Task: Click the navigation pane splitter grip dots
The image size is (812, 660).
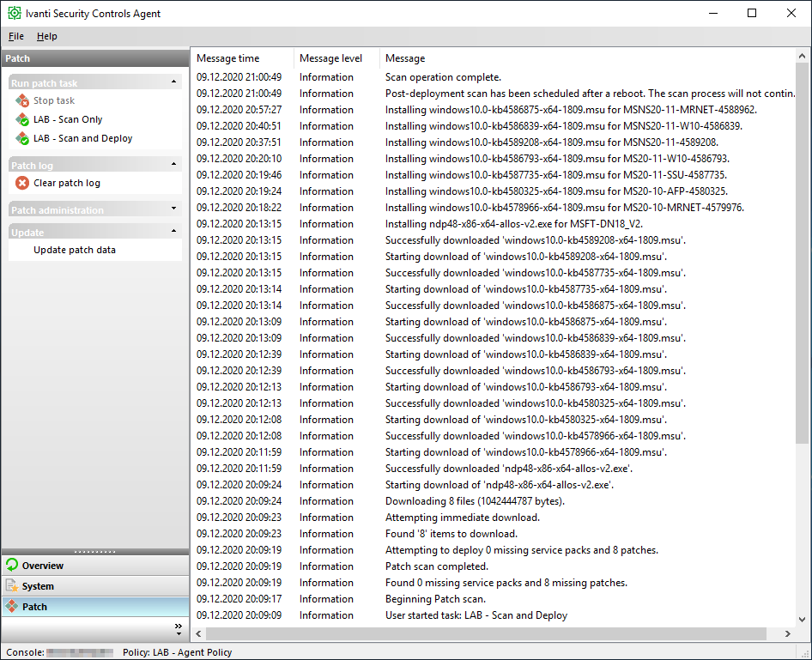Action: (95, 552)
